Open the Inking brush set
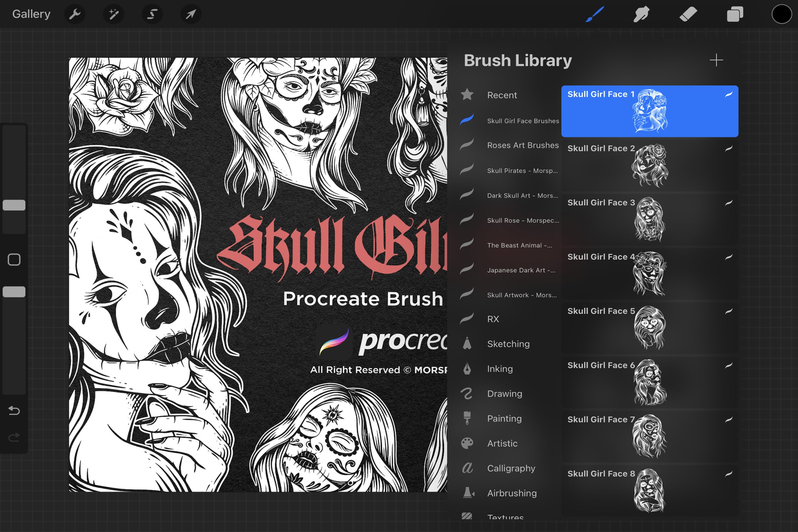 tap(510, 369)
